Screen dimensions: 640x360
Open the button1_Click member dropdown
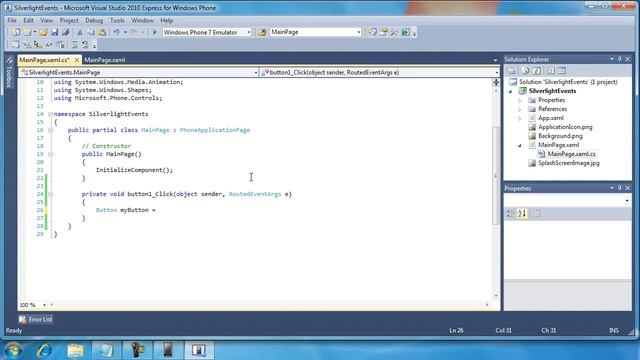point(496,73)
